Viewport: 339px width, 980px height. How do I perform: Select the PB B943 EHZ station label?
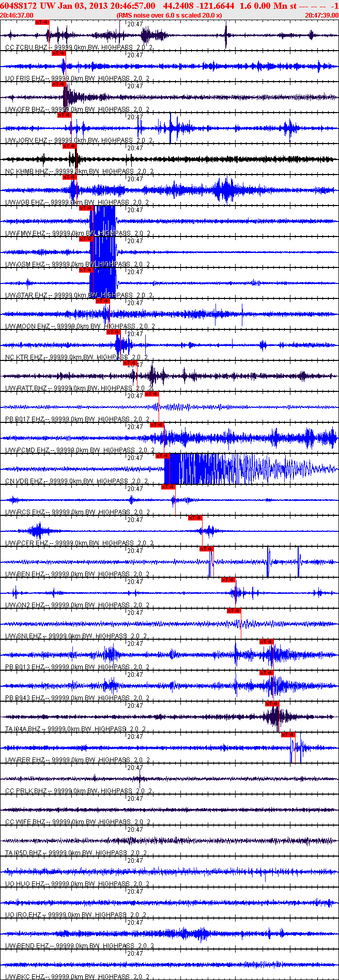point(25,698)
